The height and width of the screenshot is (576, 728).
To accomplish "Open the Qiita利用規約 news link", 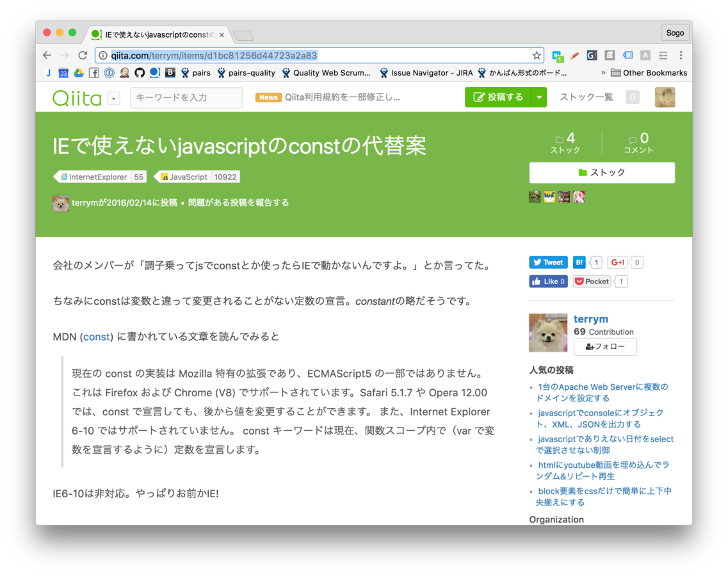I will (x=342, y=97).
